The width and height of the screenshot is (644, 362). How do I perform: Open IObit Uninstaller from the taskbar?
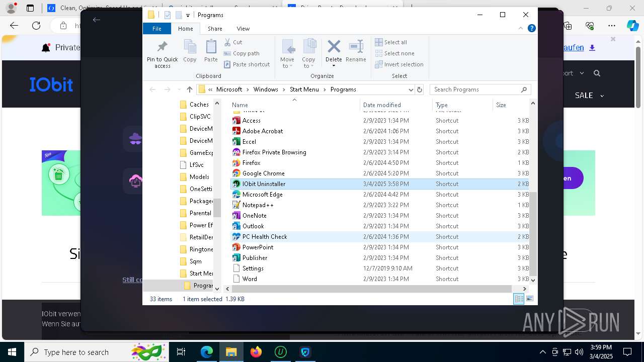click(x=280, y=352)
